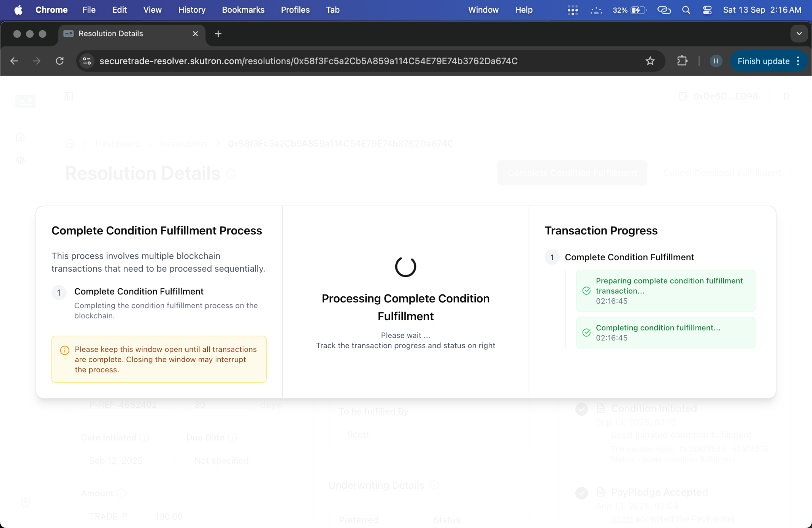Select the Resolution Details browser tab
The height and width of the screenshot is (528, 812).
coord(131,34)
